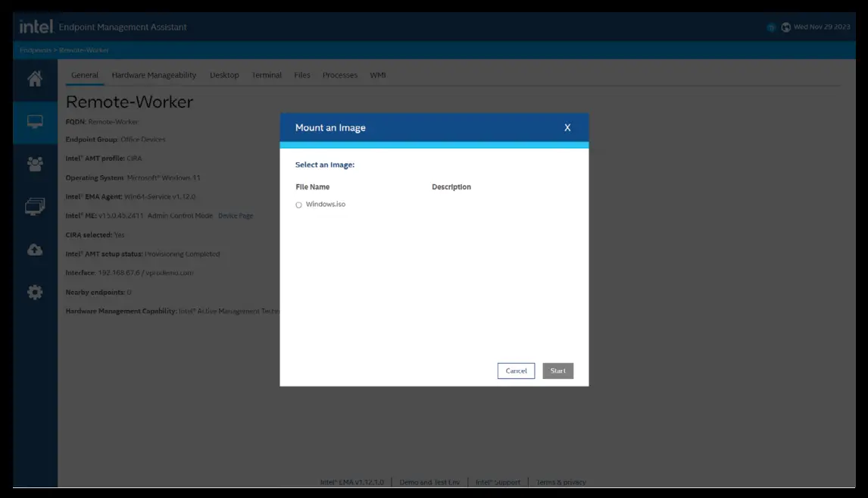Select the Windows.iso radio button
The image size is (868, 498).
(x=298, y=205)
